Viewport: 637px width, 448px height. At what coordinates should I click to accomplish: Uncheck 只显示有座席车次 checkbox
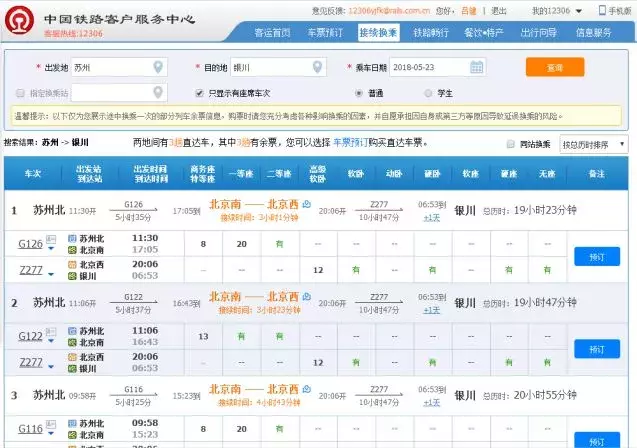click(199, 93)
